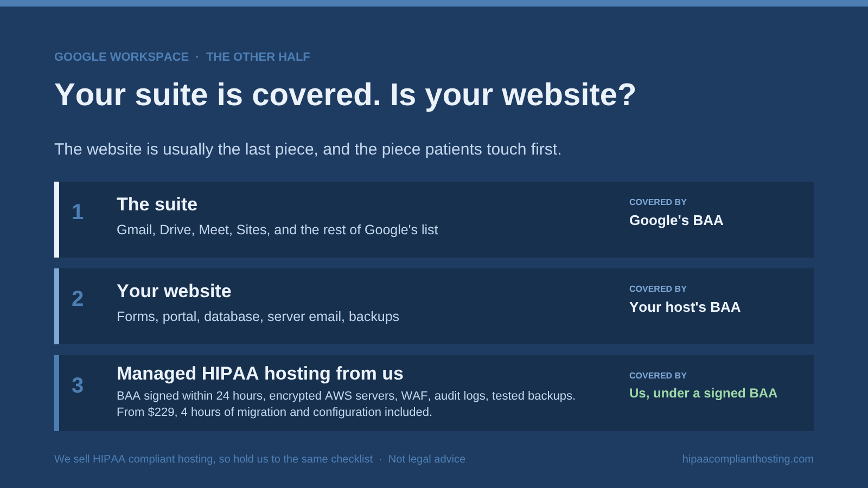Click the headline "Your suite is covered. Is your website?"
Screen dimensions: 868x488
coord(345,94)
